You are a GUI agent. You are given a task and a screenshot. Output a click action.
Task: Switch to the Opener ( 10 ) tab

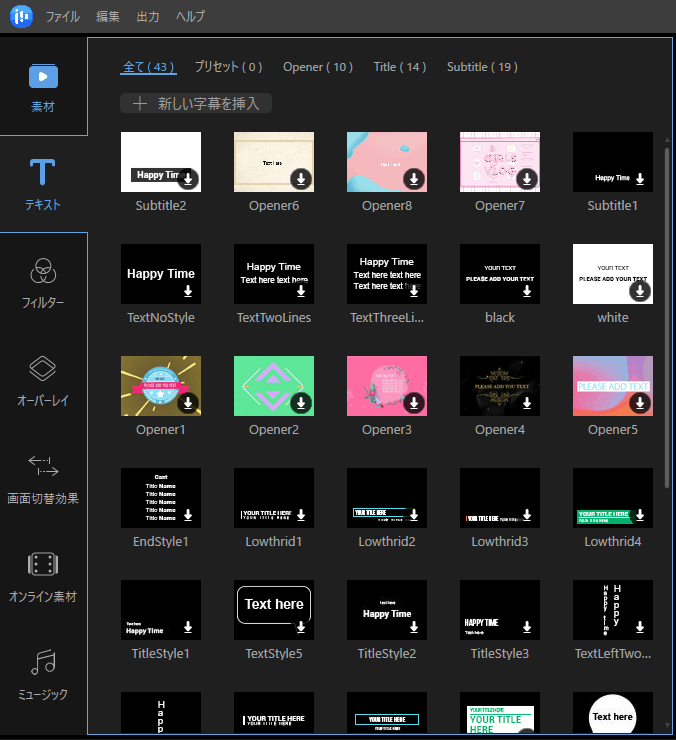pos(318,67)
